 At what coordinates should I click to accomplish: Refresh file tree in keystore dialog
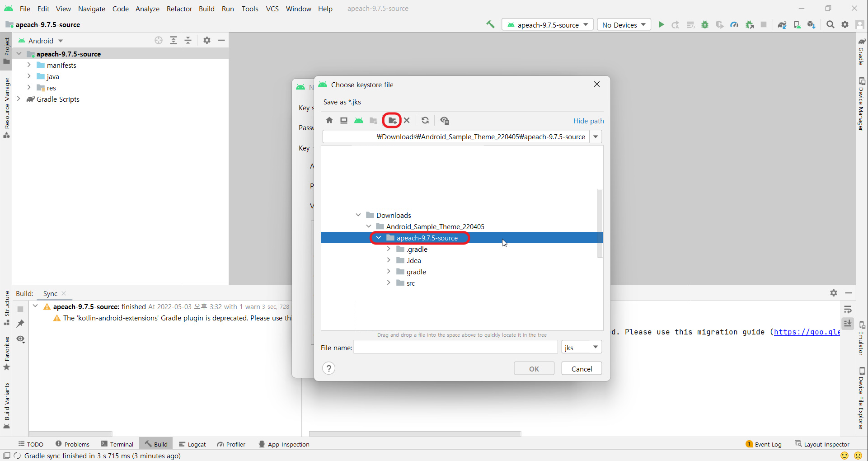tap(425, 120)
